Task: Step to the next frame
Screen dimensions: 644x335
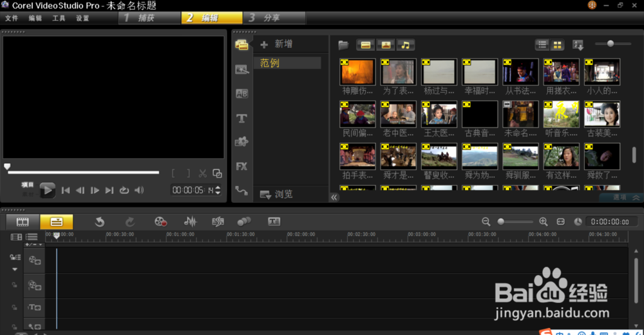Action: pos(95,190)
